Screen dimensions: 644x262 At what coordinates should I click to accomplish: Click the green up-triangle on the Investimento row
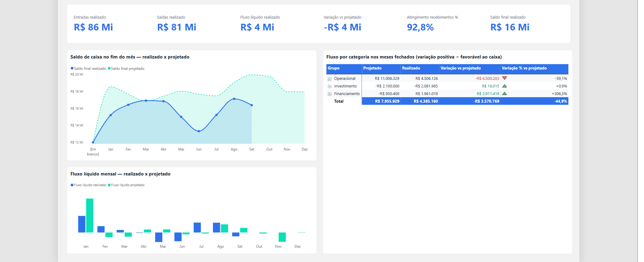click(504, 86)
